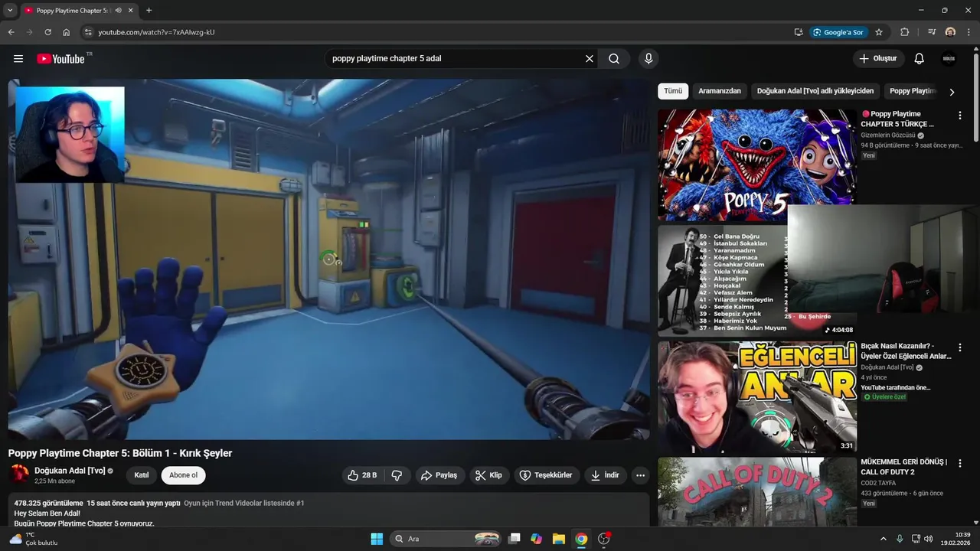980x551 pixels.
Task: Select the Tümü filter chip
Action: click(673, 91)
